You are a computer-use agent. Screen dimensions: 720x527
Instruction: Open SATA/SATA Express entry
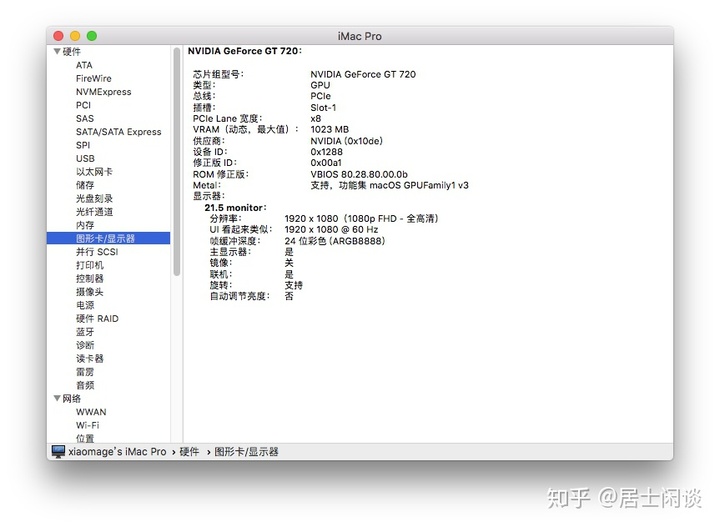[118, 132]
